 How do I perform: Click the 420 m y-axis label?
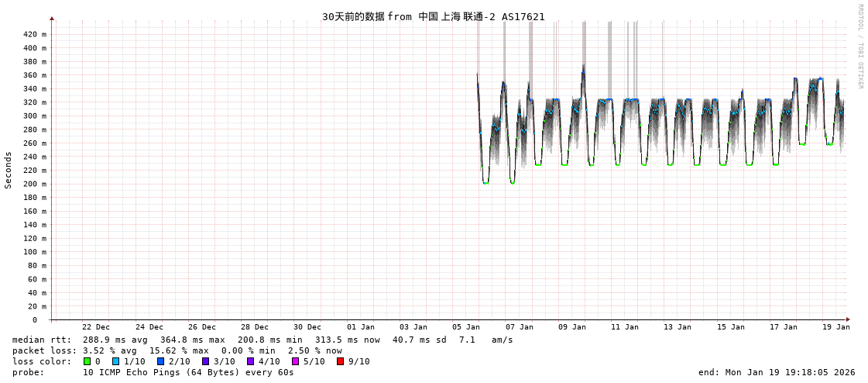34,34
